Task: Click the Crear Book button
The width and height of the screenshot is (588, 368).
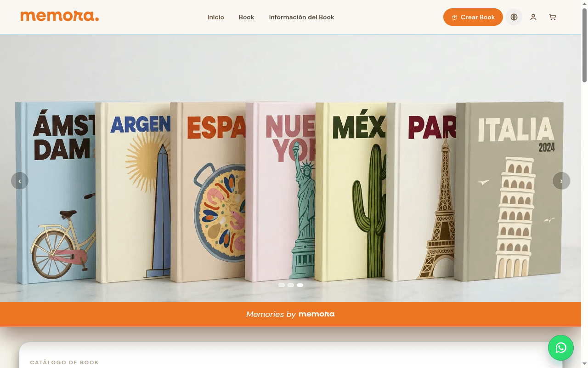Action: (x=473, y=17)
